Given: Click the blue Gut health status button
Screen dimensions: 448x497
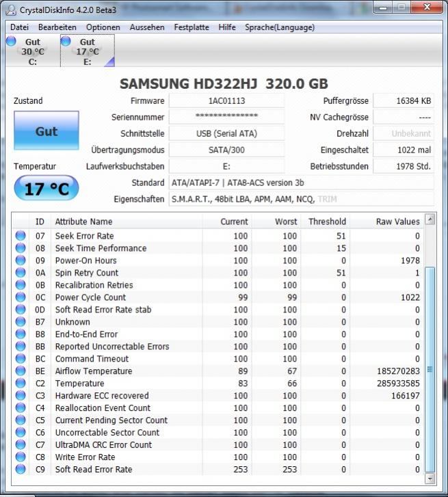Looking at the screenshot, I should (47, 131).
